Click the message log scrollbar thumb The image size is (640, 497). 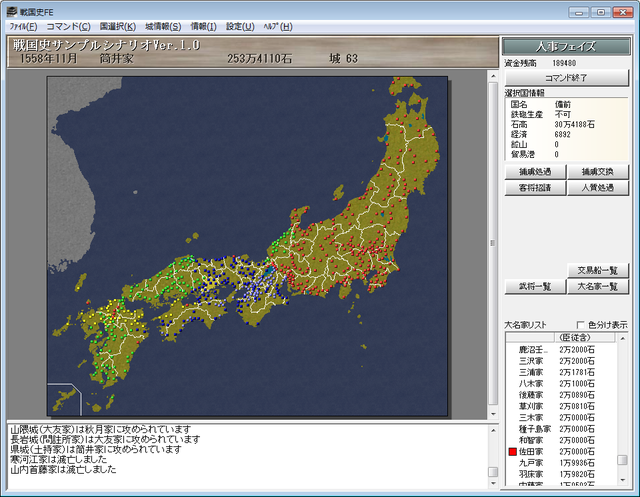coord(493,472)
